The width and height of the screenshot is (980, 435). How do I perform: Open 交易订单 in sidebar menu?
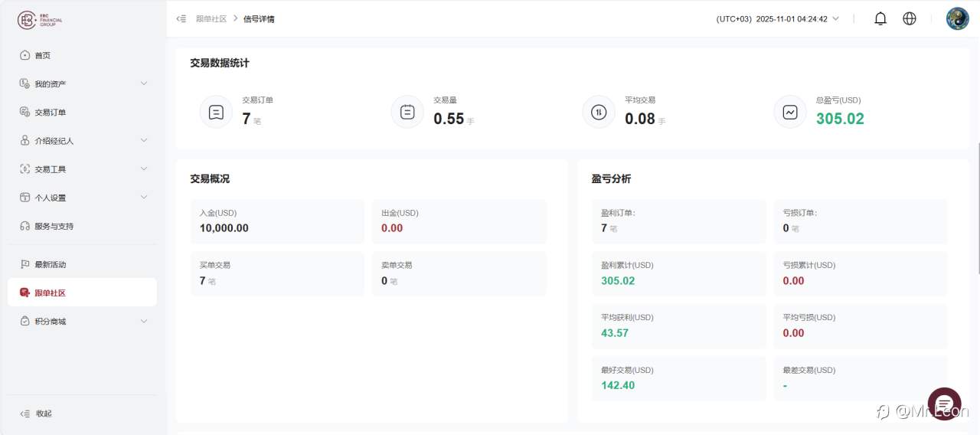pyautogui.click(x=50, y=112)
